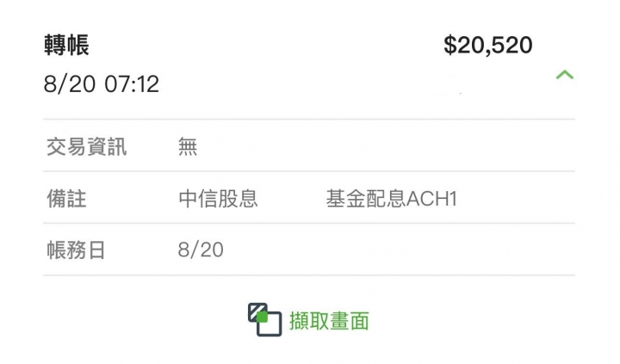Screen dimensions: 620x364
Task: Click the green square inside capture icon
Action: pos(262,317)
